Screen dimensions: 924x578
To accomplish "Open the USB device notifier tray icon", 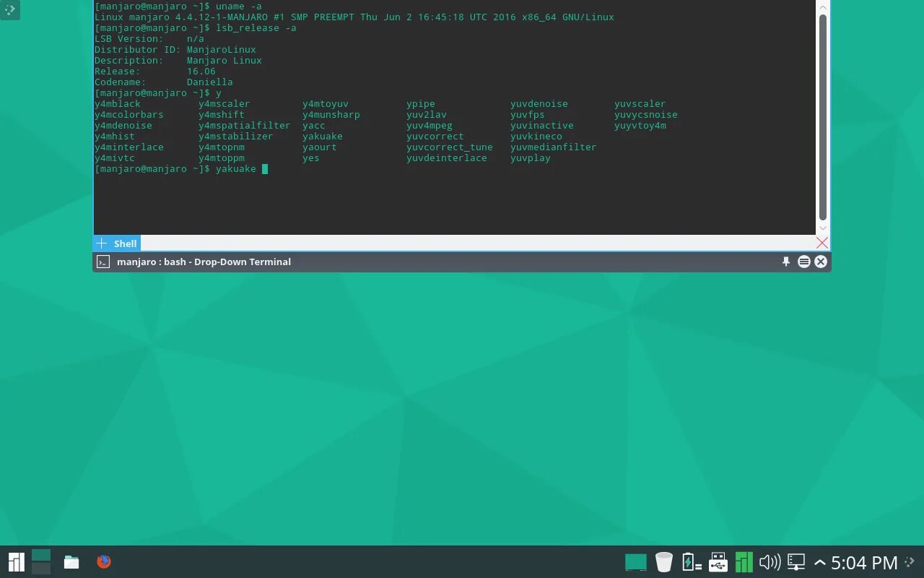I will 718,562.
